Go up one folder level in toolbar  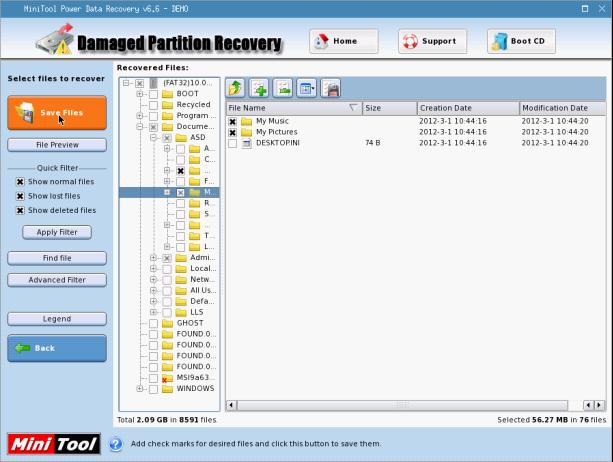[235, 88]
